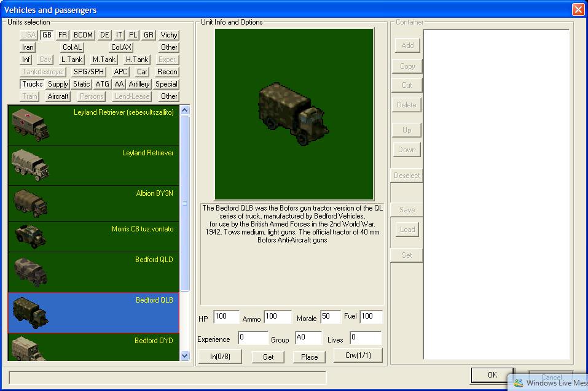Click the Group field showing A0
588x391 pixels.
pos(308,338)
